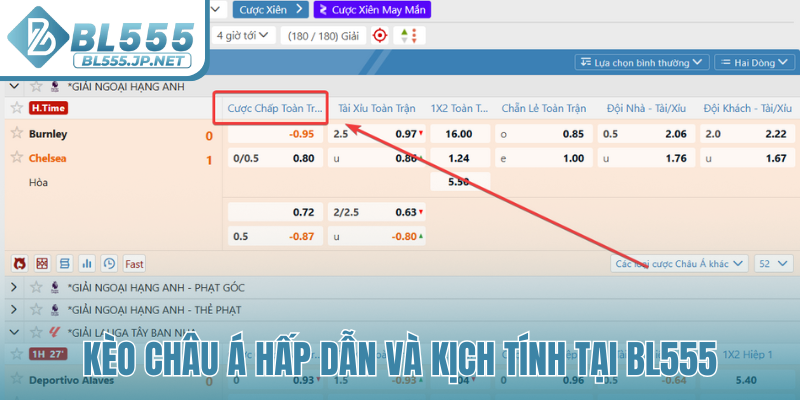Pick 1X2 away odds 1.24
Screen dimensions: 800x400
[460, 158]
